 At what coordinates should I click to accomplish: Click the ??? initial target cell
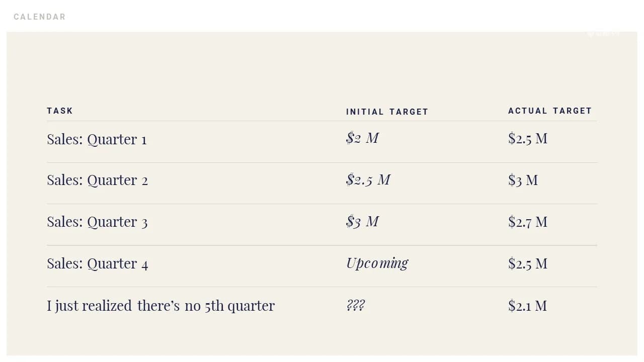pos(355,305)
